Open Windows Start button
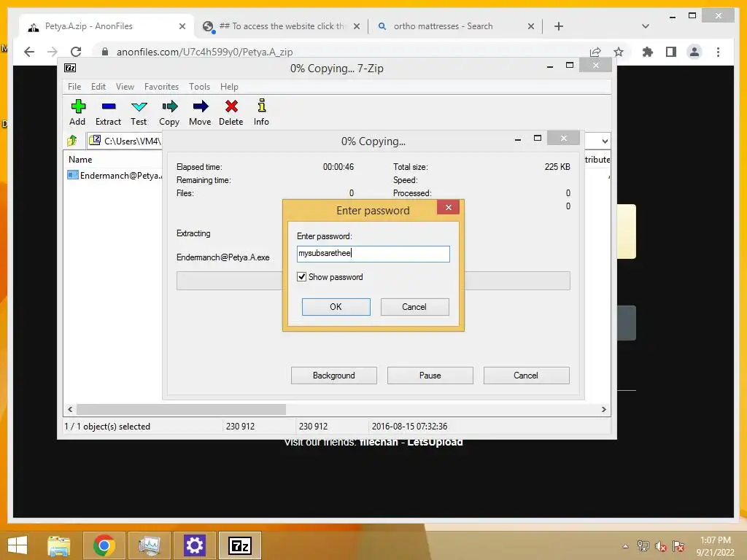This screenshot has height=560, width=747. (18, 545)
